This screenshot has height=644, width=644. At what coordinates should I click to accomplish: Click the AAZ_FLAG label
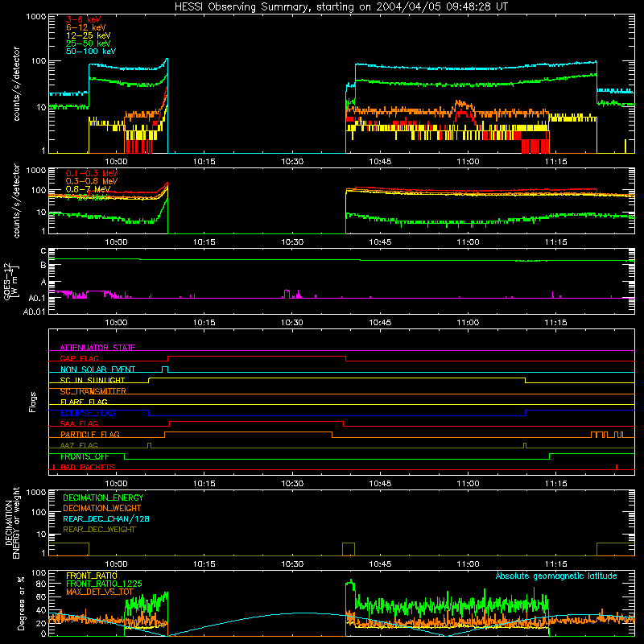(x=79, y=446)
